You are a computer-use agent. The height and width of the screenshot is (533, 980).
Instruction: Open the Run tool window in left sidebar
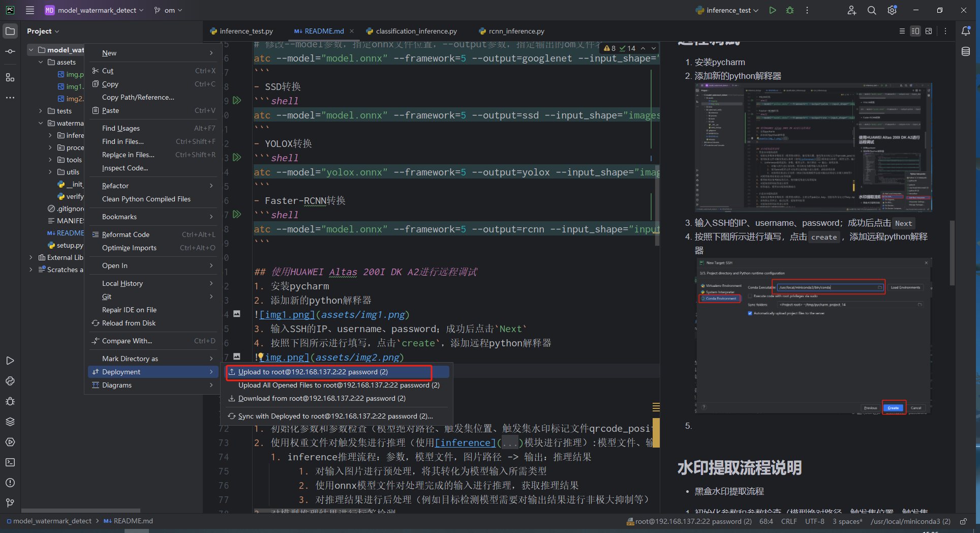coord(10,361)
